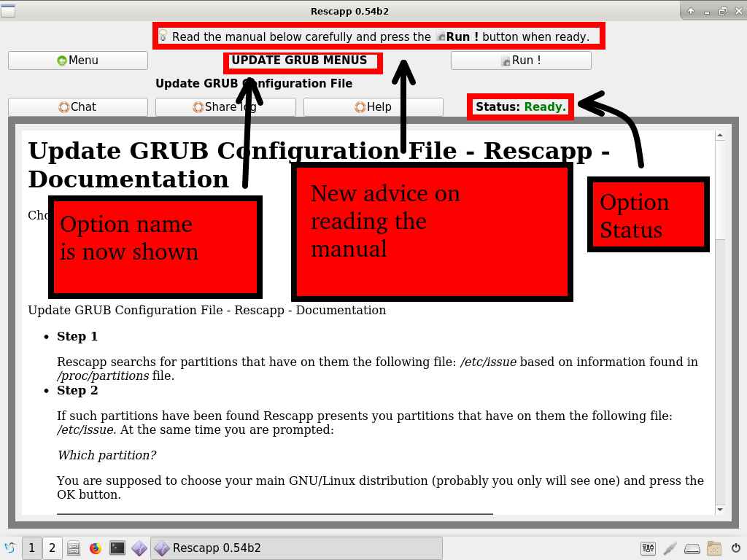Switch to workspace 1 in taskbar
The width and height of the screenshot is (747, 560).
tap(32, 548)
